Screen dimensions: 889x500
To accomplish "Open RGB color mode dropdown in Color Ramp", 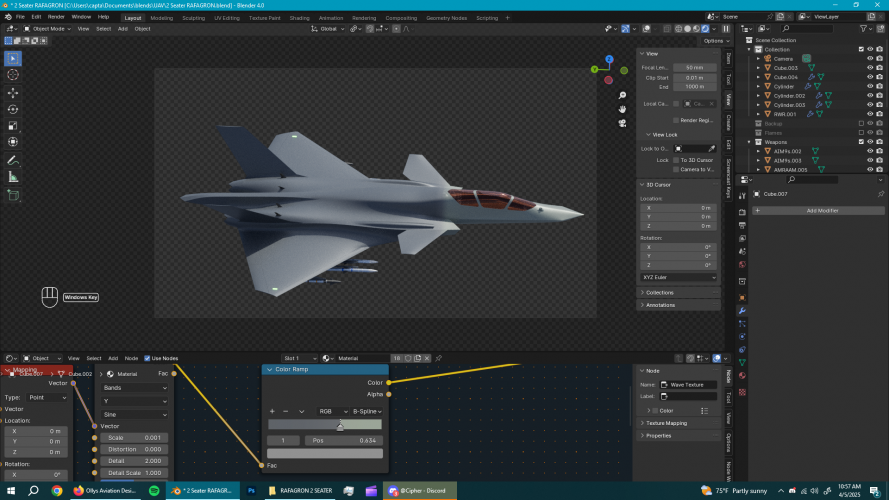I will 333,411.
